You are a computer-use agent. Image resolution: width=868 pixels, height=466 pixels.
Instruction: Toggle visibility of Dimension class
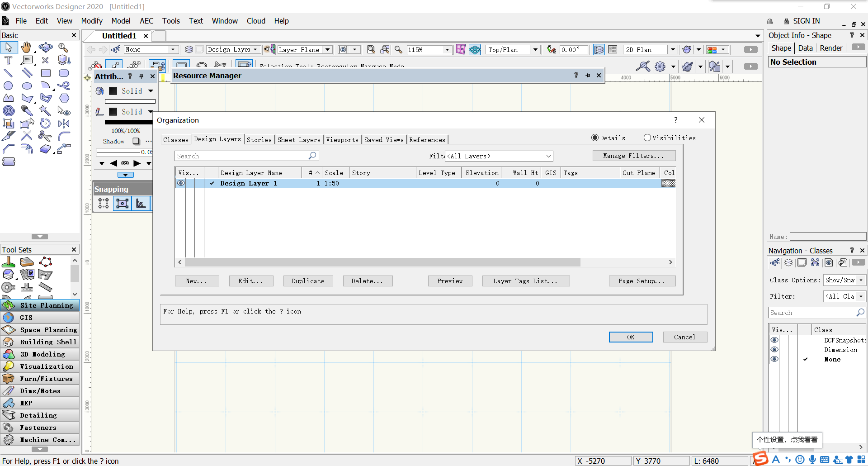774,350
